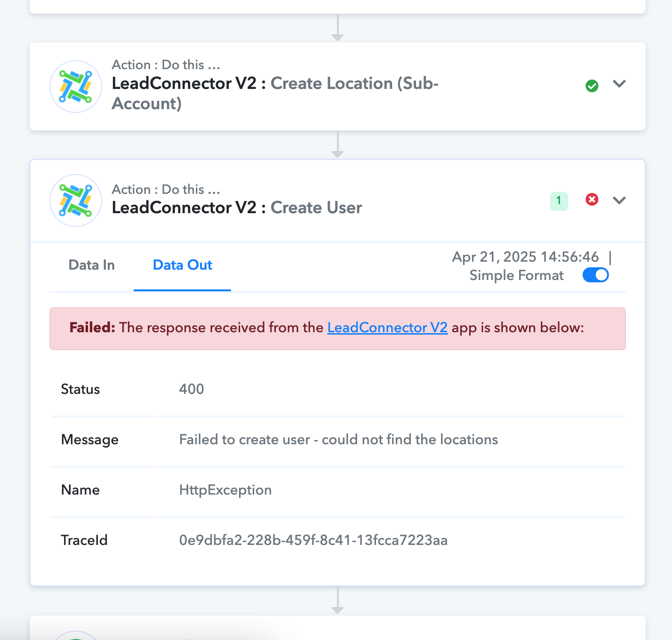
Task: Expand the Create Location (Sub-Account) step
Action: coord(619,84)
